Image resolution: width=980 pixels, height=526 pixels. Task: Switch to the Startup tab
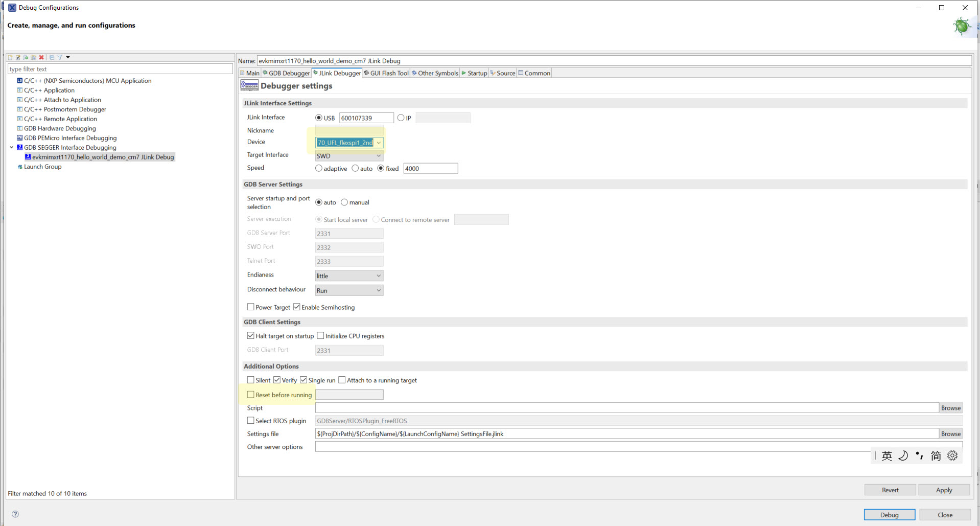474,73
